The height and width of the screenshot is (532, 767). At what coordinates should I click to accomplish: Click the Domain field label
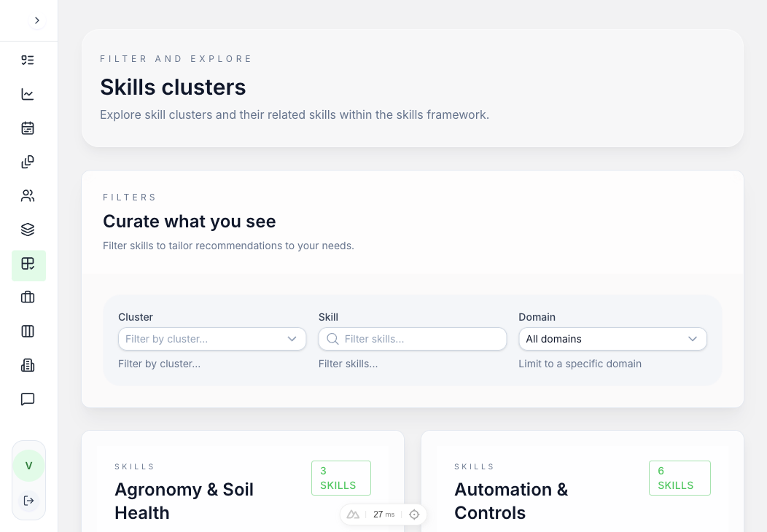(x=537, y=317)
